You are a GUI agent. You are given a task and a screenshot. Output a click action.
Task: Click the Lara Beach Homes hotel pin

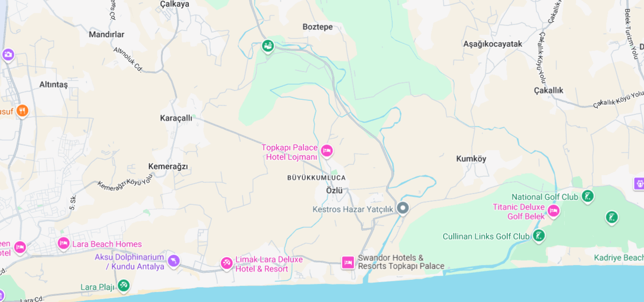tap(64, 243)
